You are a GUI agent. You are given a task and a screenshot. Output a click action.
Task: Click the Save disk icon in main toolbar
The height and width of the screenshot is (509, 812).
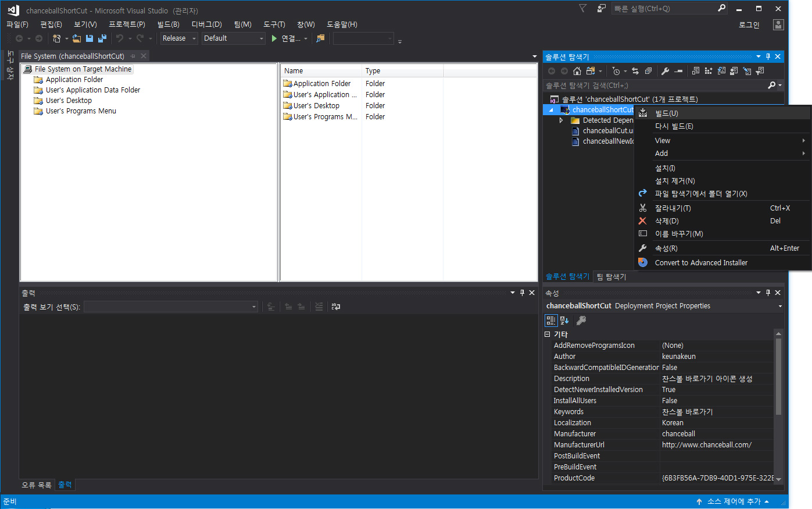[x=90, y=38]
